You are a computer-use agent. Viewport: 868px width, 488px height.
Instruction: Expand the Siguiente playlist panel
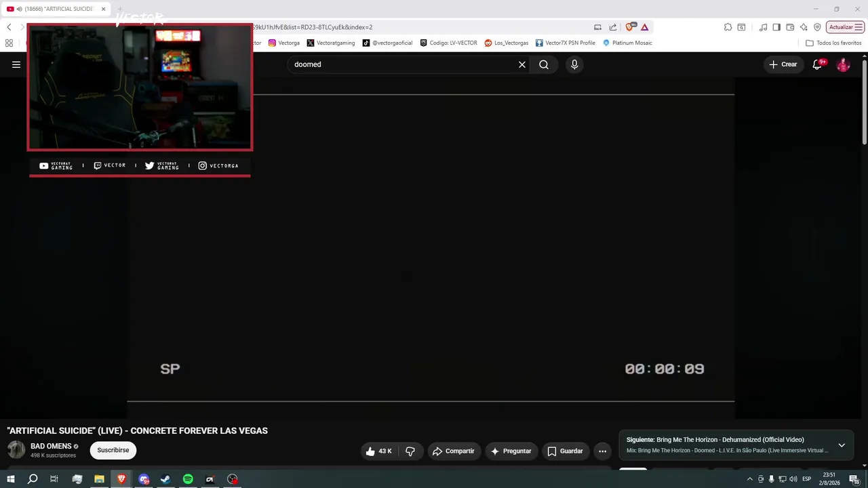pyautogui.click(x=842, y=445)
